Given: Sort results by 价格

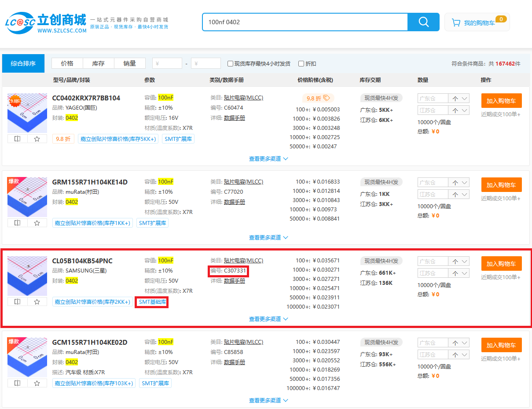Looking at the screenshot, I should (x=67, y=63).
